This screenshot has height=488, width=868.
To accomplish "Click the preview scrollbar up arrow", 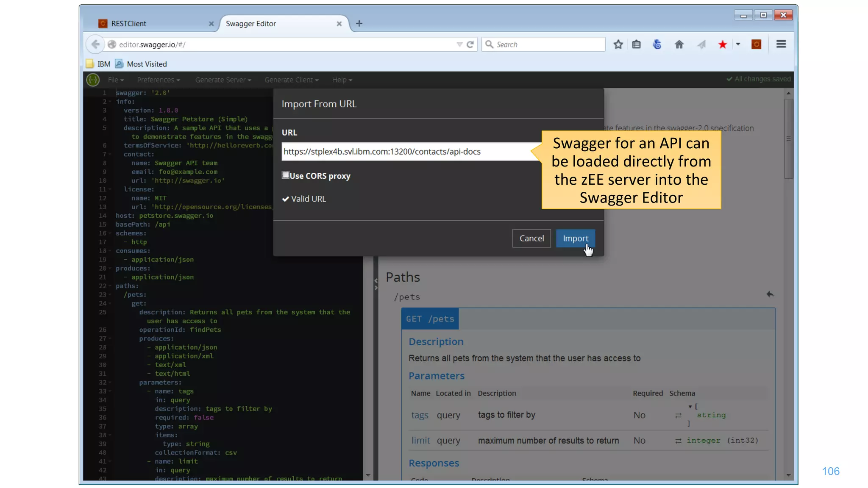I will point(788,93).
